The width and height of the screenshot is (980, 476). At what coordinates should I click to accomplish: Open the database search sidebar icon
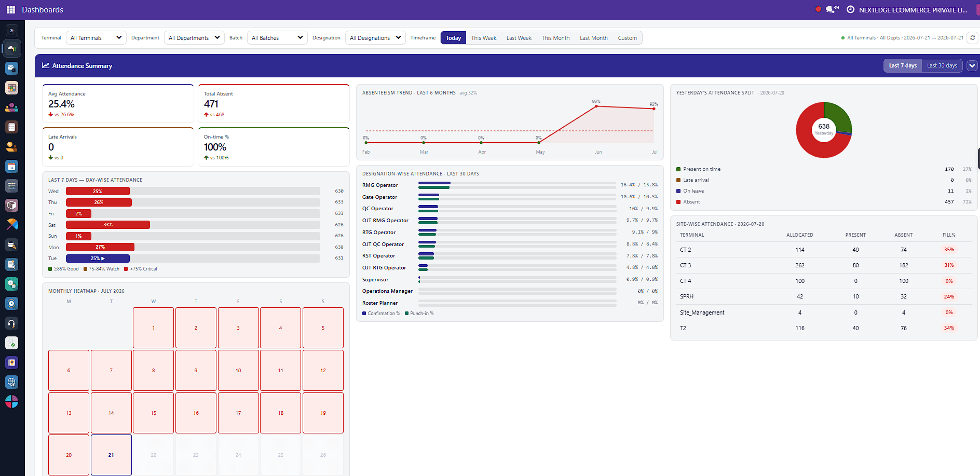tap(11, 244)
